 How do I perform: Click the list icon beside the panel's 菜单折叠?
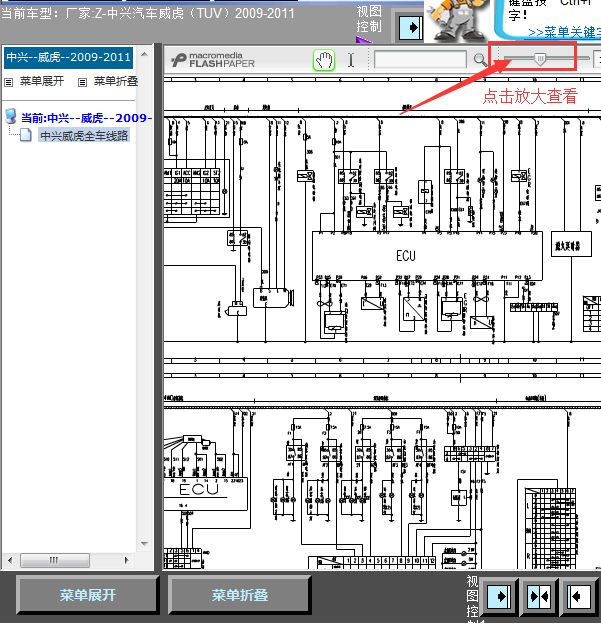click(82, 83)
